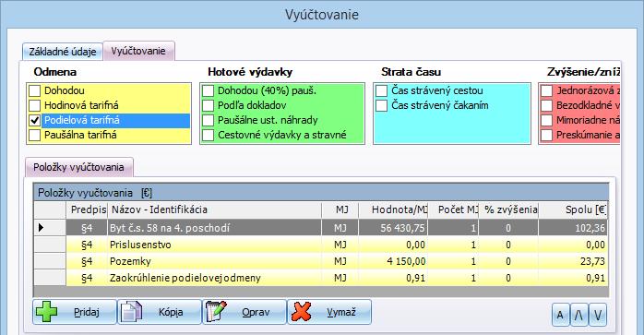Select the Vyúčtovanie tab
Image resolution: width=644 pixels, height=335 pixels.
[x=138, y=51]
